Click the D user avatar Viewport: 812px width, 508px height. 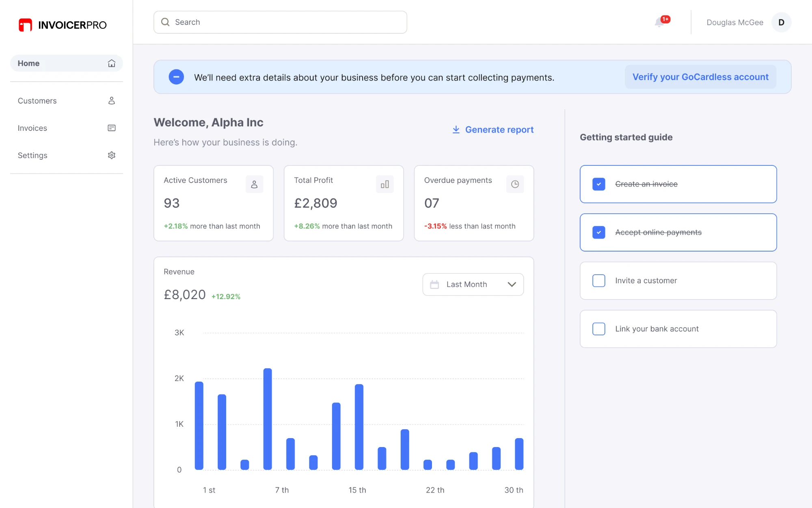[781, 22]
